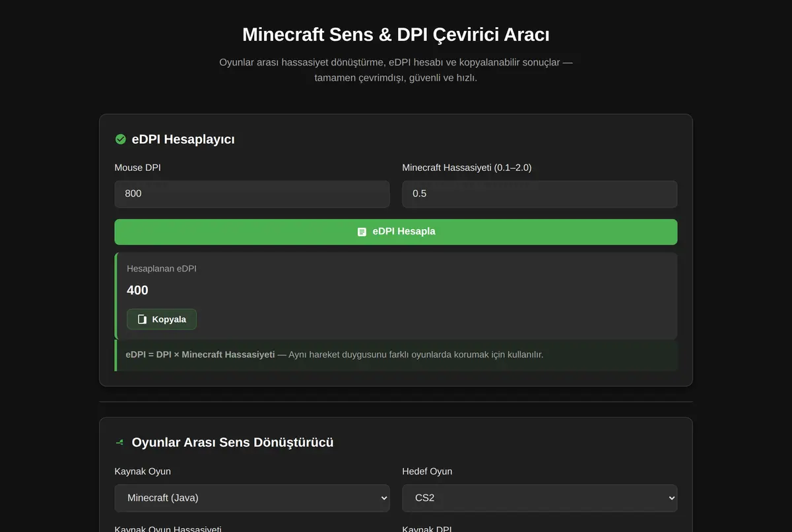Run the eDPI Hesapla calculation

coord(396,232)
